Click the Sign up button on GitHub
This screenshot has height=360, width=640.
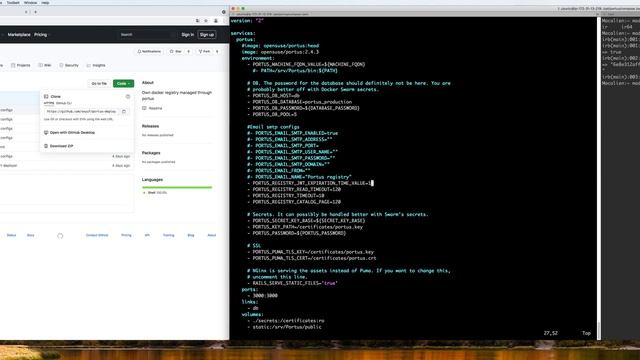207,35
